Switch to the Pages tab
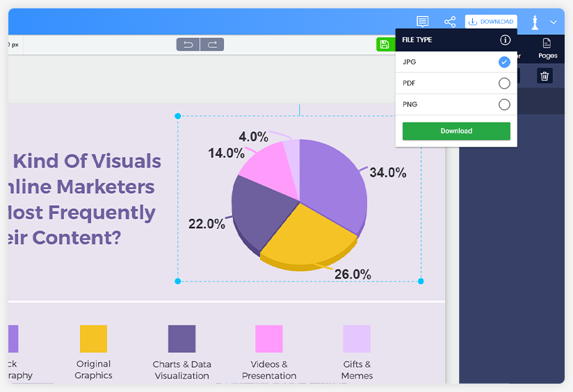The width and height of the screenshot is (573, 392). click(x=547, y=48)
